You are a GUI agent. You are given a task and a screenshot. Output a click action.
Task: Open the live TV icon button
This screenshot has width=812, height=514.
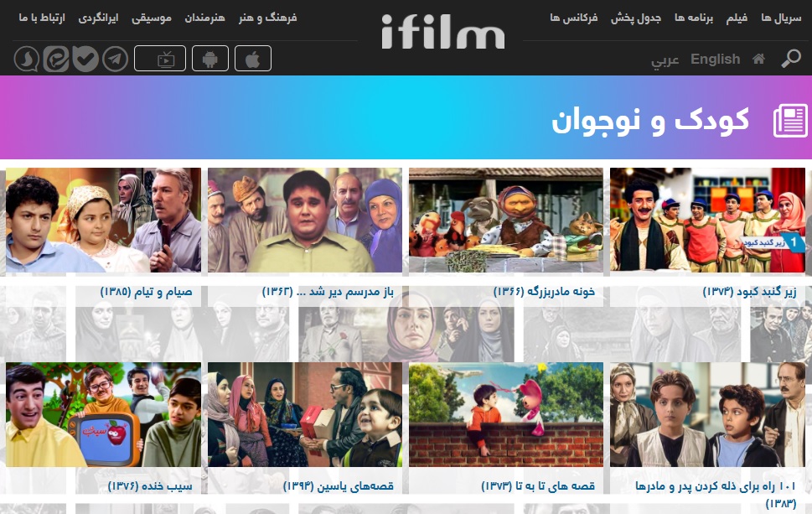point(160,58)
